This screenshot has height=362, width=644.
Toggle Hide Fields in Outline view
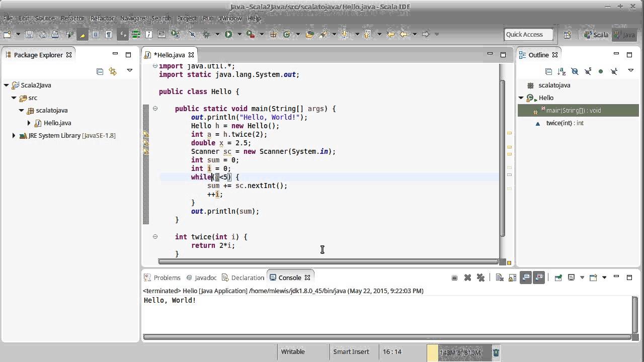point(575,71)
